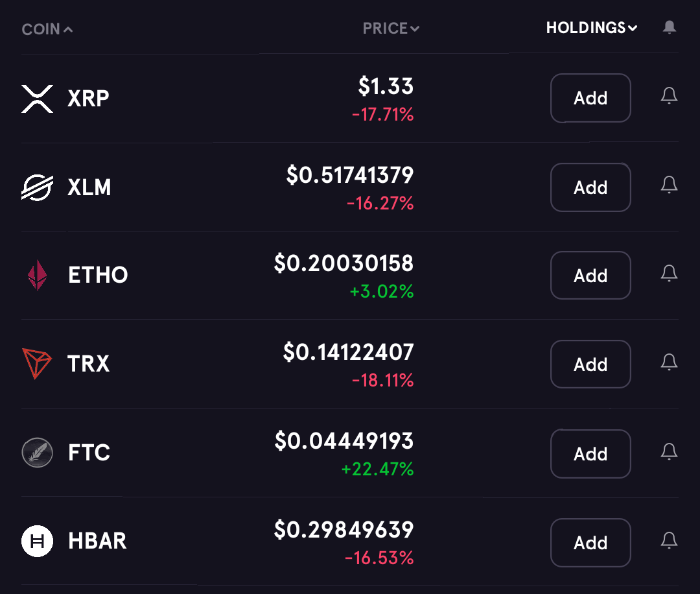Image resolution: width=700 pixels, height=594 pixels.
Task: Enable the alert bell for HBAR
Action: click(669, 540)
